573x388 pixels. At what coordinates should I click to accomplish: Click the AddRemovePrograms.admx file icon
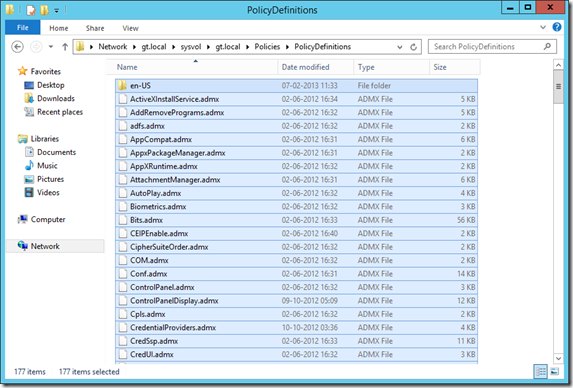[122, 113]
